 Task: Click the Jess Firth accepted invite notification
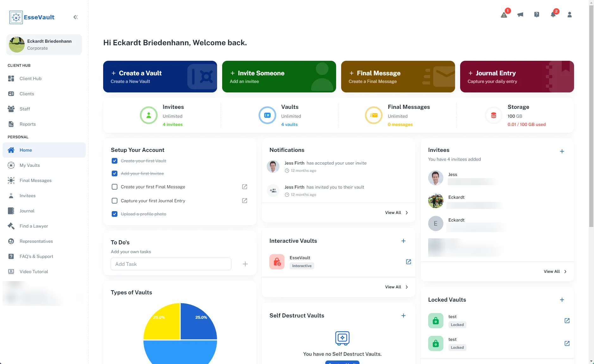(339, 166)
